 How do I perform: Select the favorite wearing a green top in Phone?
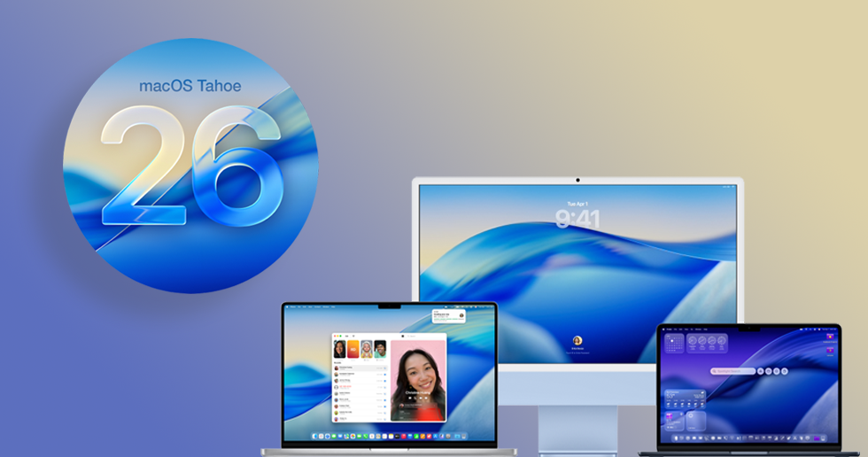point(380,349)
